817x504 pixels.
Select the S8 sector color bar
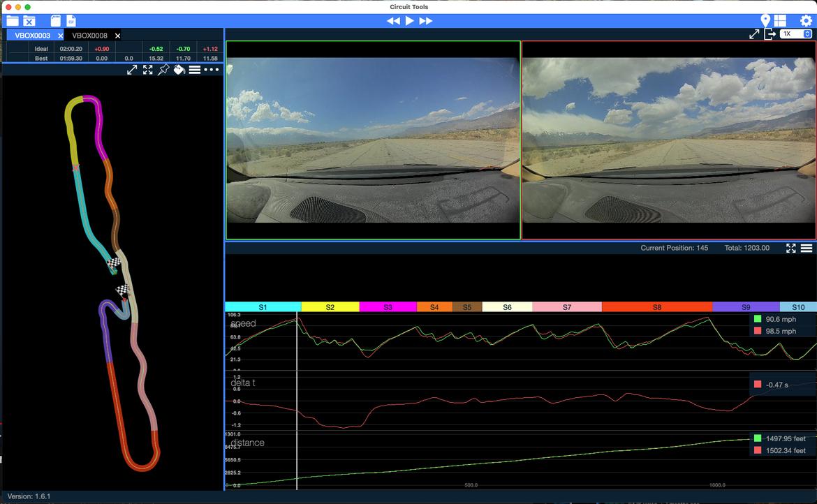(x=656, y=307)
